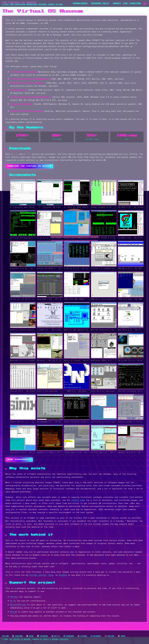Open the IRIX 6.5.22m screenshot
Screen dimensions: 149x644
131,285
